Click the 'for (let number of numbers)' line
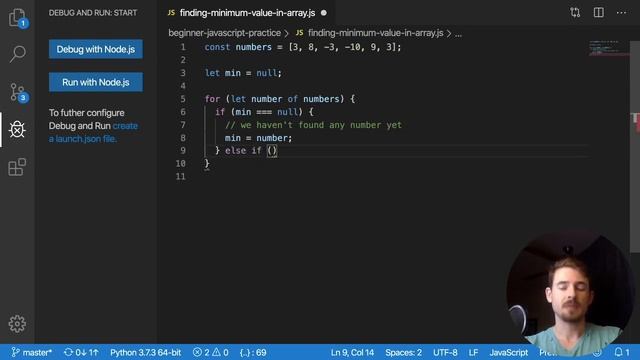The image size is (640, 360). click(x=280, y=99)
